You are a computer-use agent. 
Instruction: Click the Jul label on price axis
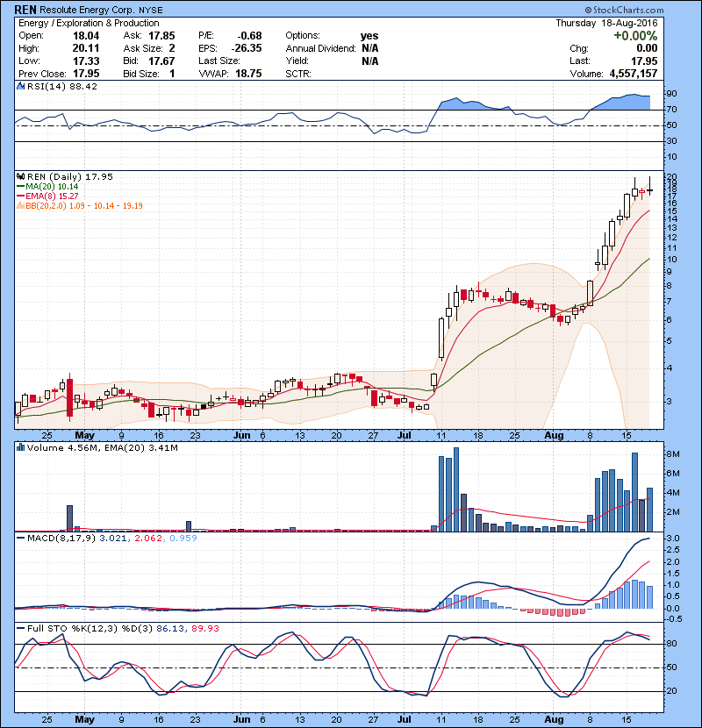coord(405,436)
